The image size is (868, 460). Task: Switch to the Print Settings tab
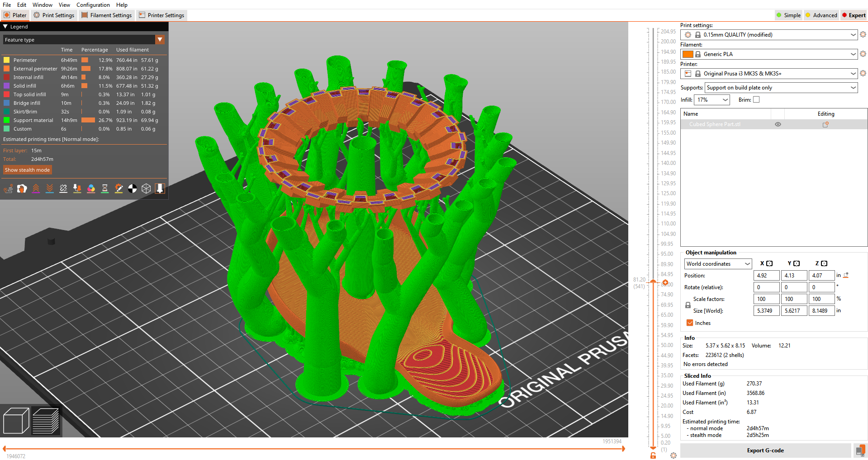point(54,15)
